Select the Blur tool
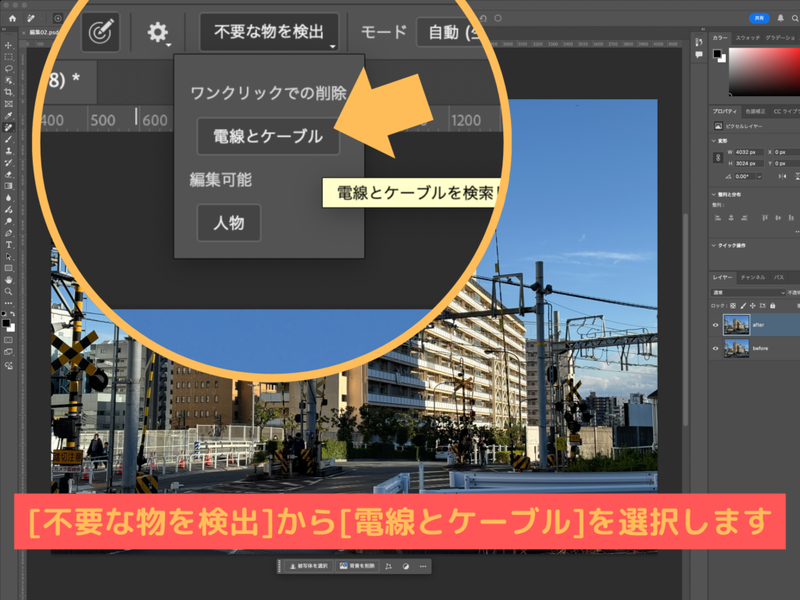 (8, 198)
